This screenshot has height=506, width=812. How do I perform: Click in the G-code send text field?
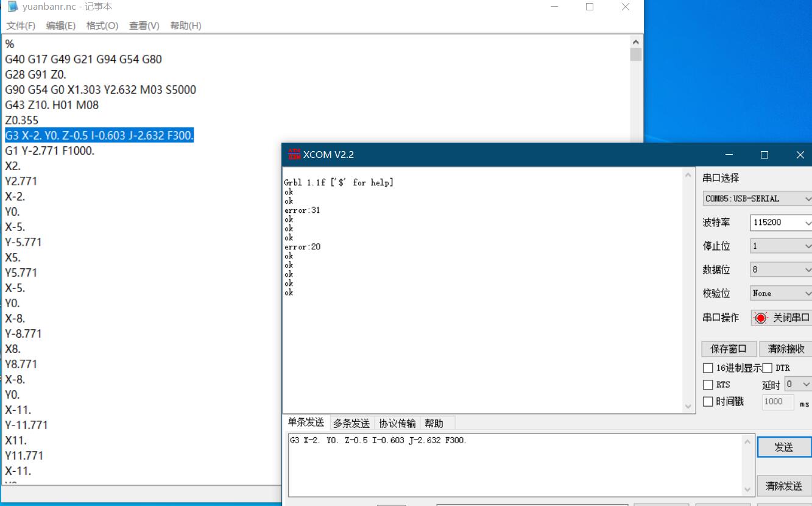tap(515, 465)
